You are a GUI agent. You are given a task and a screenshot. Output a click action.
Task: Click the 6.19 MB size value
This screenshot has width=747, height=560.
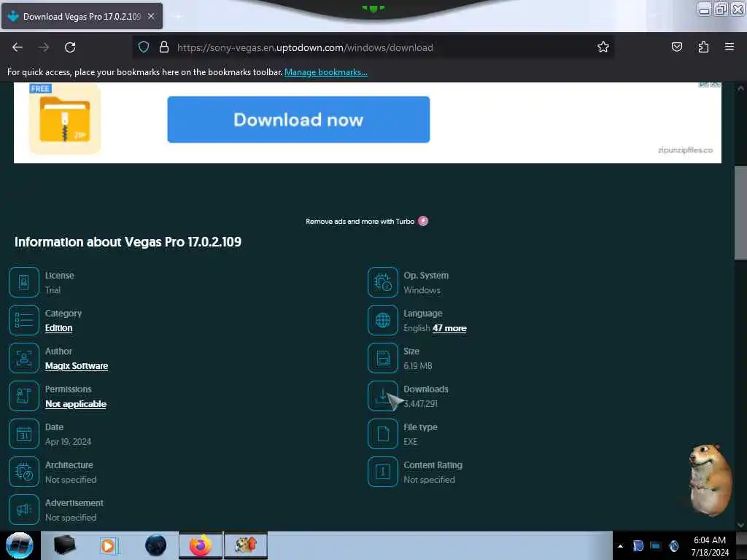(x=418, y=366)
